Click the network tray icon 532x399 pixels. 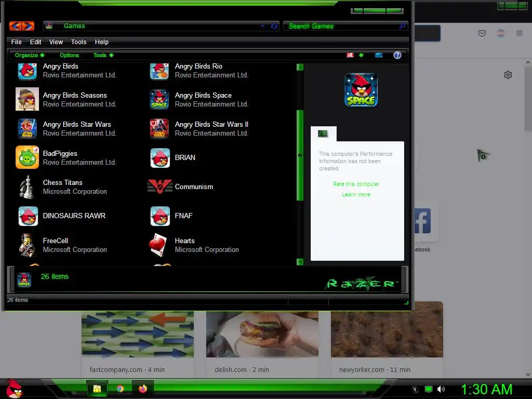(429, 390)
